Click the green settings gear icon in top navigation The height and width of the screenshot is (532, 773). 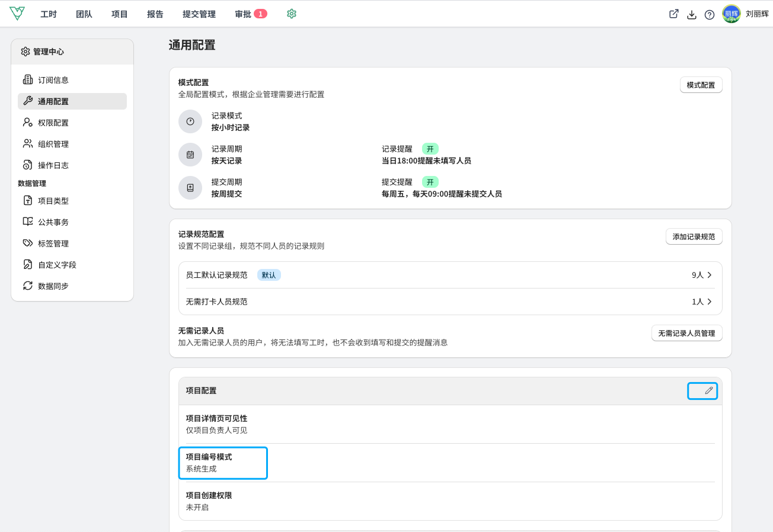tap(291, 14)
